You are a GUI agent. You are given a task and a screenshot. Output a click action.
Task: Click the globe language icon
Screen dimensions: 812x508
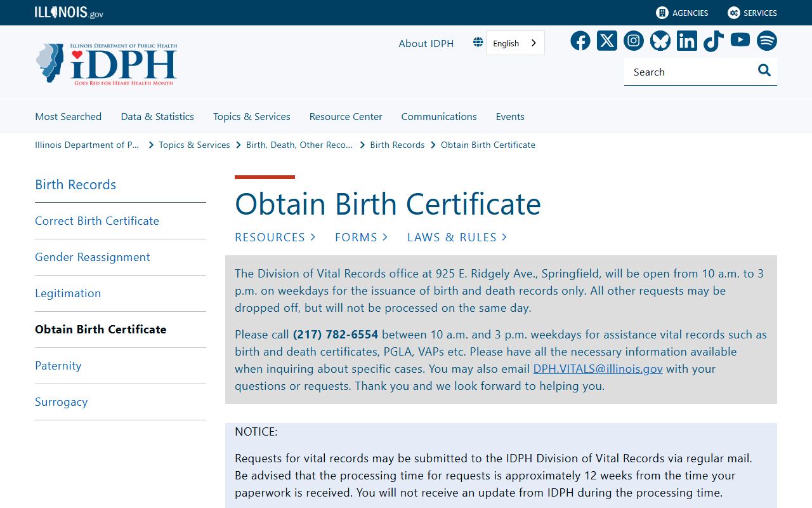(x=478, y=43)
